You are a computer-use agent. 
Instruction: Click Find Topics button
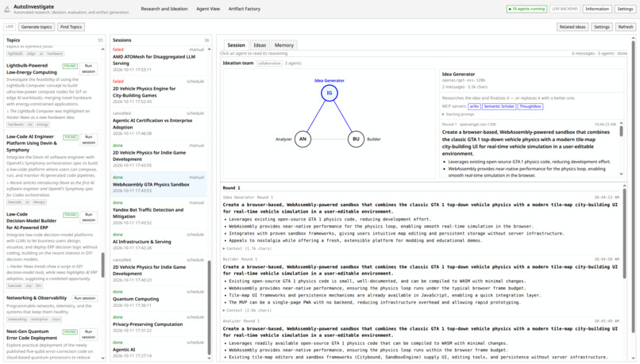click(71, 27)
